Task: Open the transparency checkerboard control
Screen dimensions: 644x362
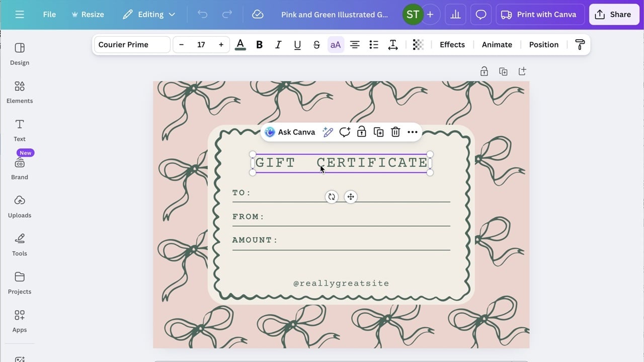Action: (418, 45)
